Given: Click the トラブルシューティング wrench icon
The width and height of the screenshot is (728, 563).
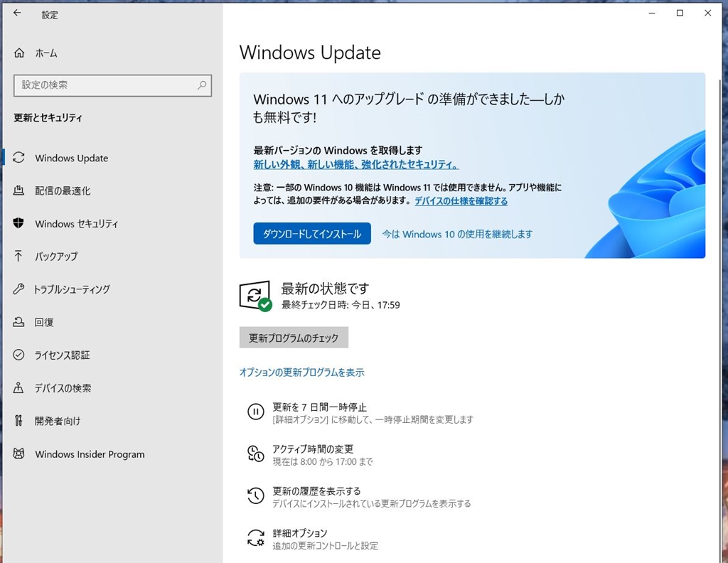Looking at the screenshot, I should click(18, 289).
